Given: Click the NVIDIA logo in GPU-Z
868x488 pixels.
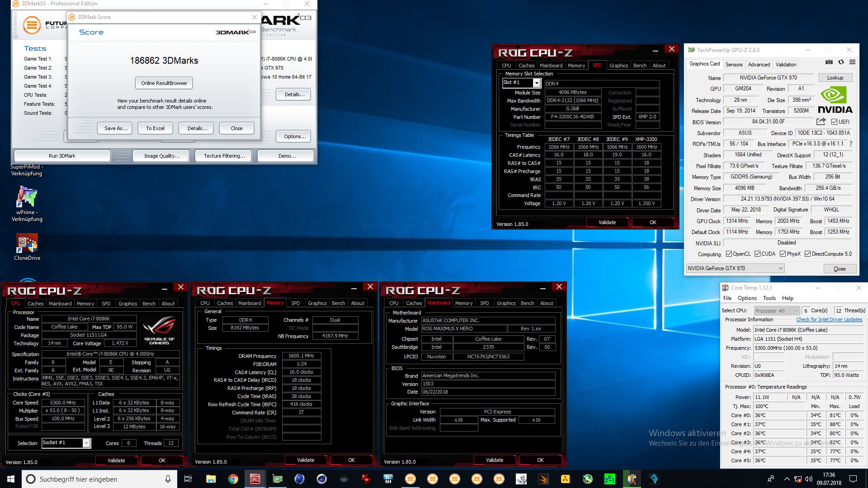Looking at the screenshot, I should pos(835,100).
